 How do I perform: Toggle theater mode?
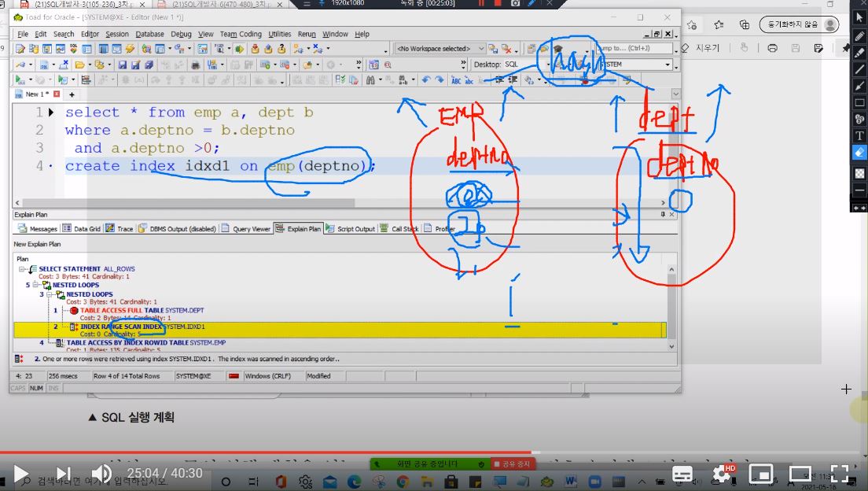(800, 474)
